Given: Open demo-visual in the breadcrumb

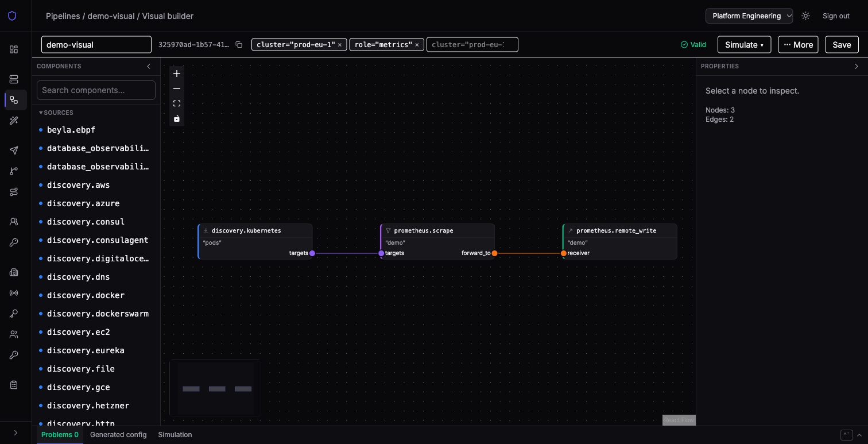Looking at the screenshot, I should [x=111, y=16].
